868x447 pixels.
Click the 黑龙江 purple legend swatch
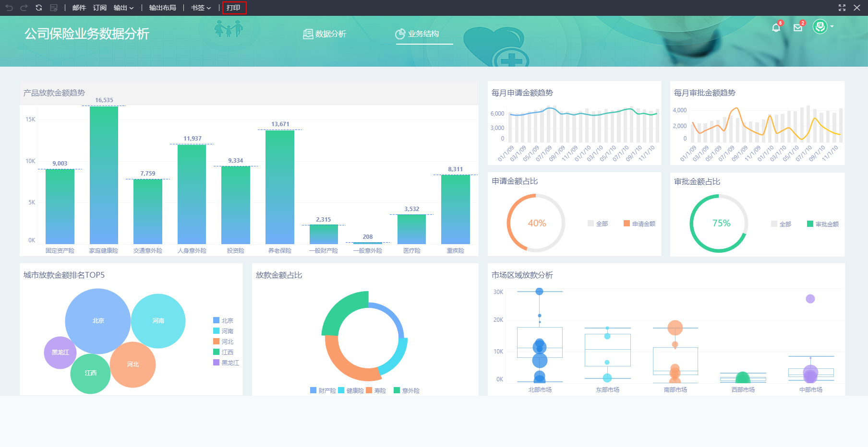[x=216, y=363]
